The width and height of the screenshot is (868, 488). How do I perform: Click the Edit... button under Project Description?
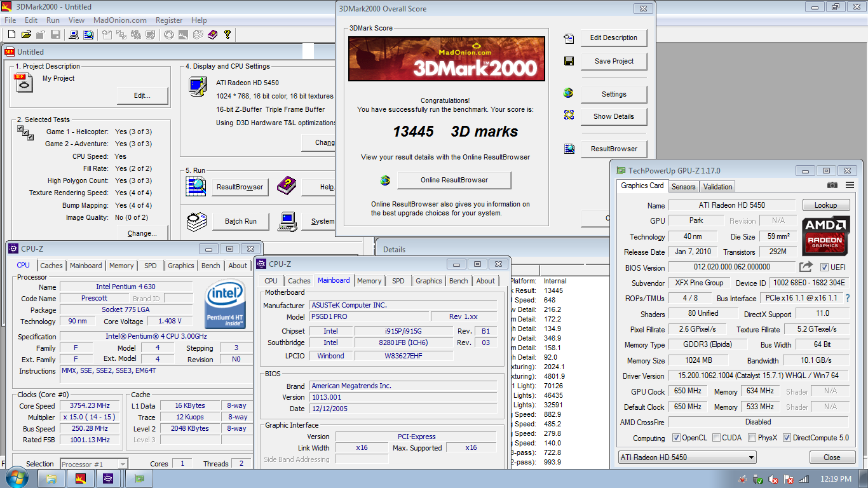tap(142, 96)
